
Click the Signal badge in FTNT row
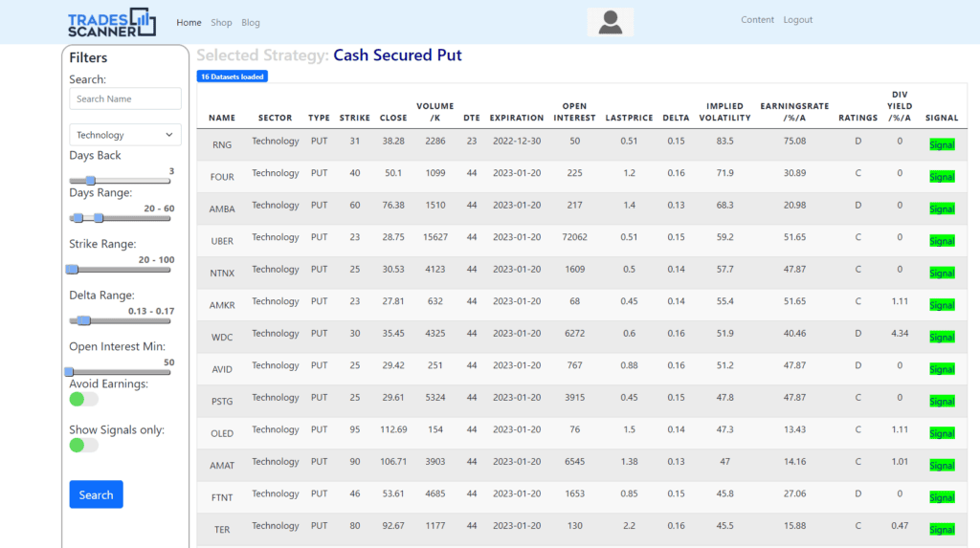pos(942,497)
